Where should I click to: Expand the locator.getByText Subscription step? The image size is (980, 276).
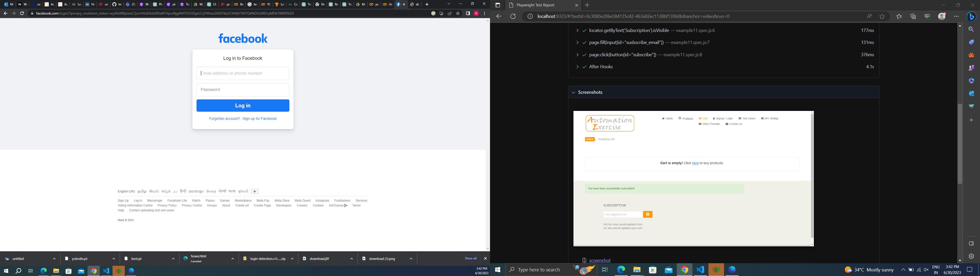[x=577, y=30]
